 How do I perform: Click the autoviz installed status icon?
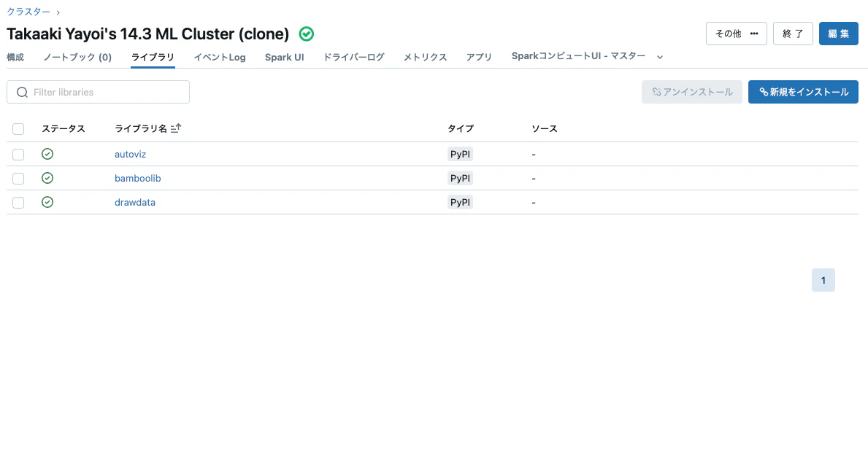[x=47, y=154]
